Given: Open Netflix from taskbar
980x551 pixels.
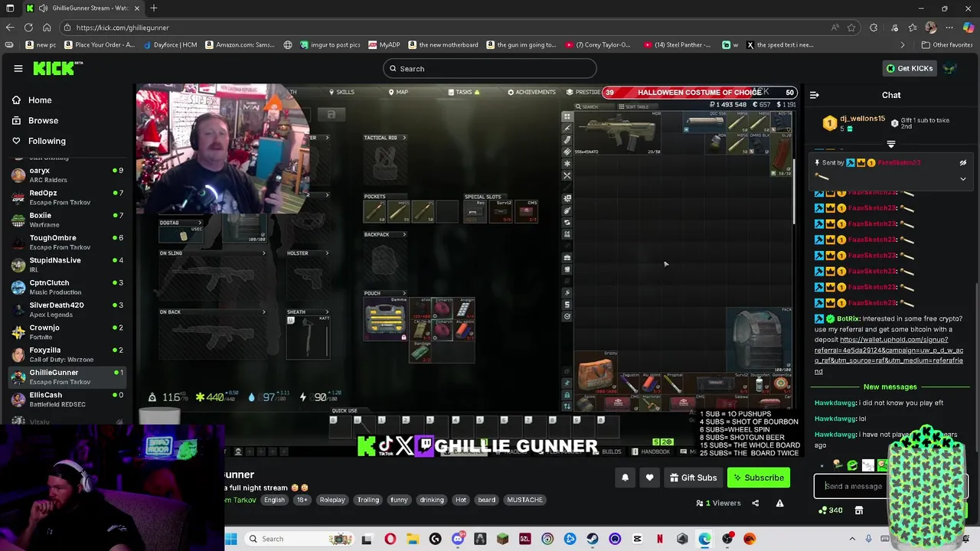Looking at the screenshot, I should (660, 539).
